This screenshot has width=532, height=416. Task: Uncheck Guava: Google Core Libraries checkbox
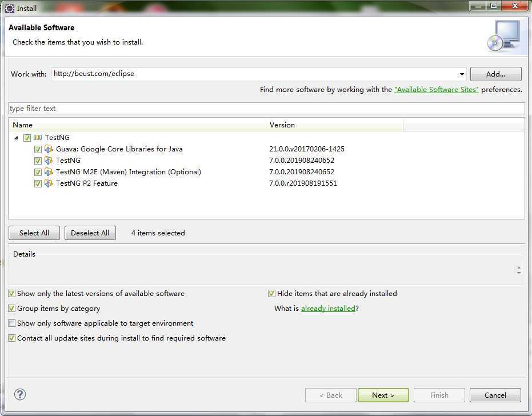(38, 149)
